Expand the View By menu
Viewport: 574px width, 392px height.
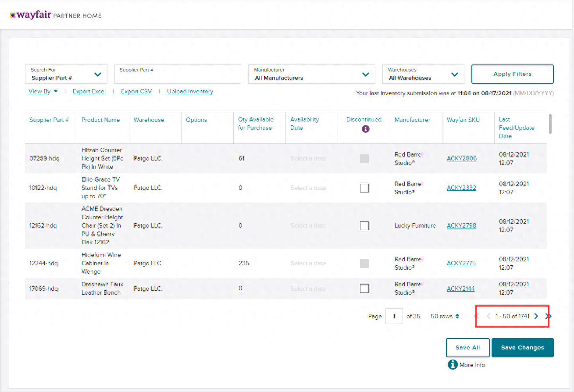click(43, 91)
